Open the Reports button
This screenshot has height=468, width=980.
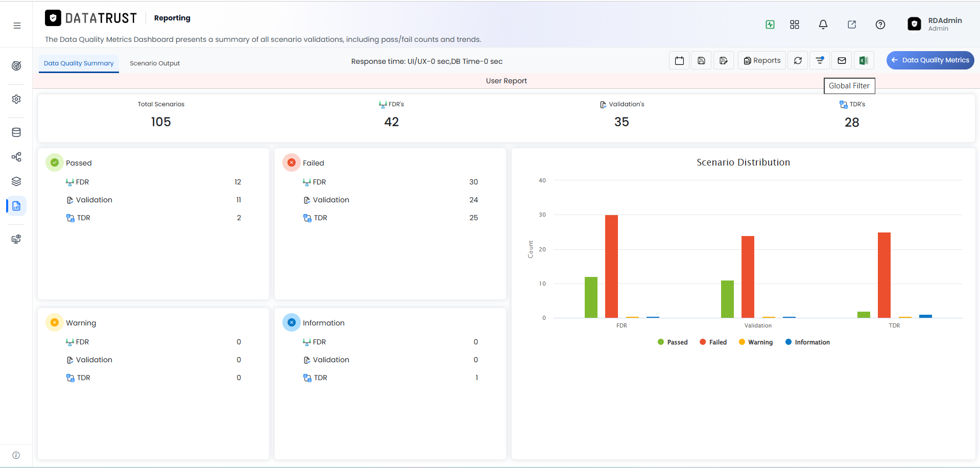pos(762,60)
